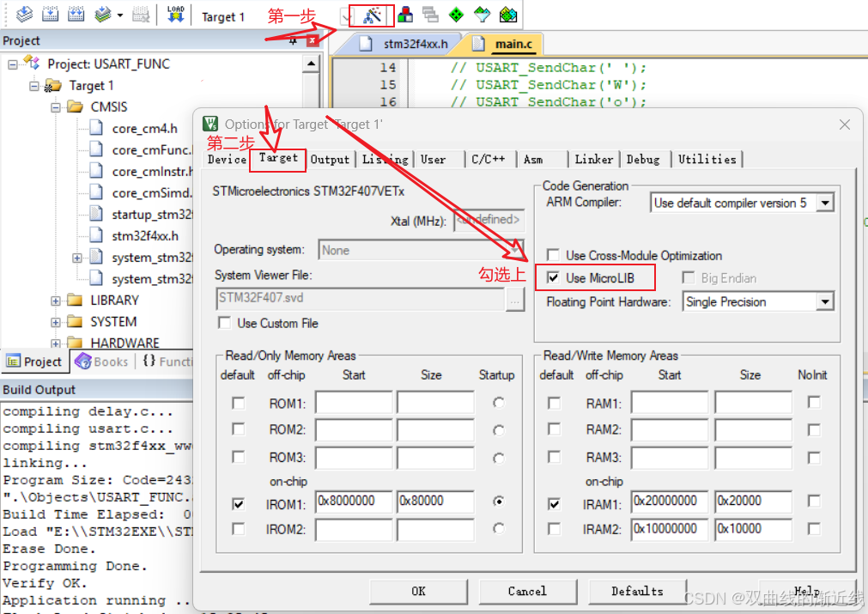Viewport: 868px width, 614px height.
Task: Open the Floating Point Hardware dropdown
Action: (825, 301)
